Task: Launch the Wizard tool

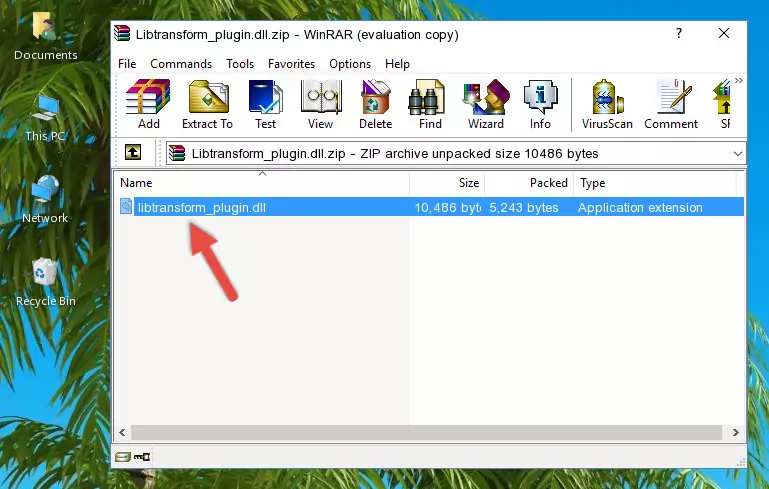Action: pyautogui.click(x=486, y=104)
